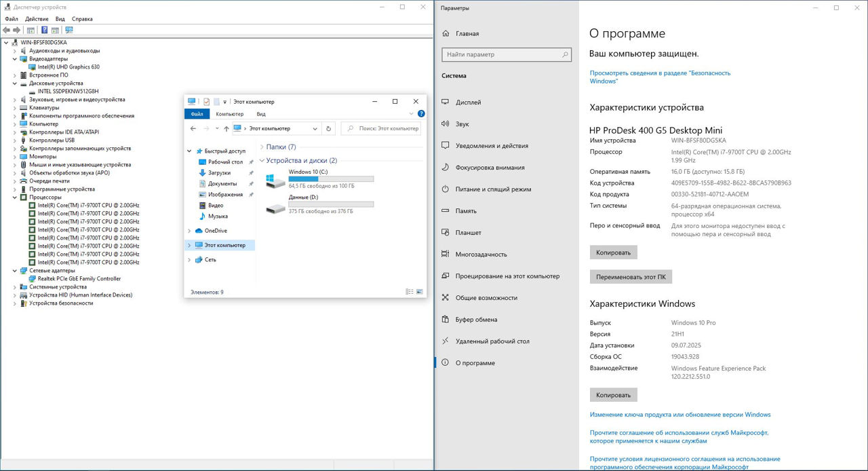Open the product key change link

[x=679, y=415]
